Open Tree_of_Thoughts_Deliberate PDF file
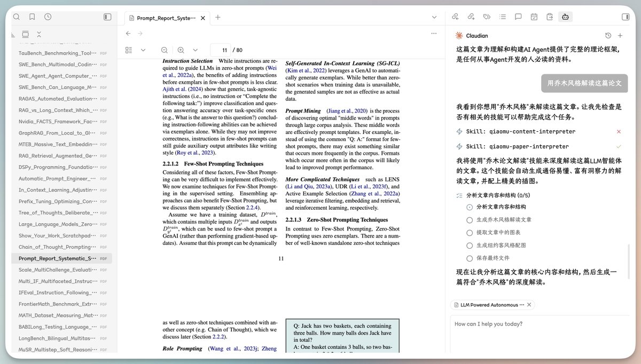The height and width of the screenshot is (364, 641). [x=63, y=212]
